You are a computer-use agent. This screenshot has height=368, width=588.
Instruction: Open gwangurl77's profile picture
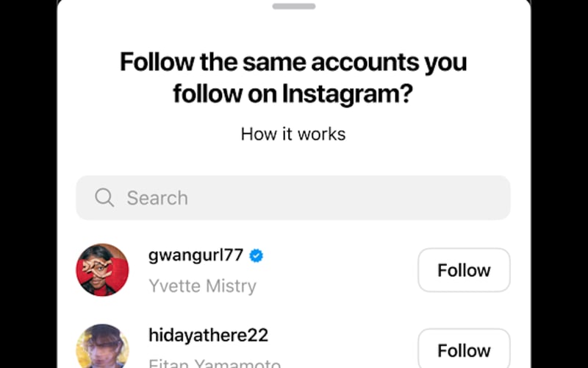click(x=103, y=270)
